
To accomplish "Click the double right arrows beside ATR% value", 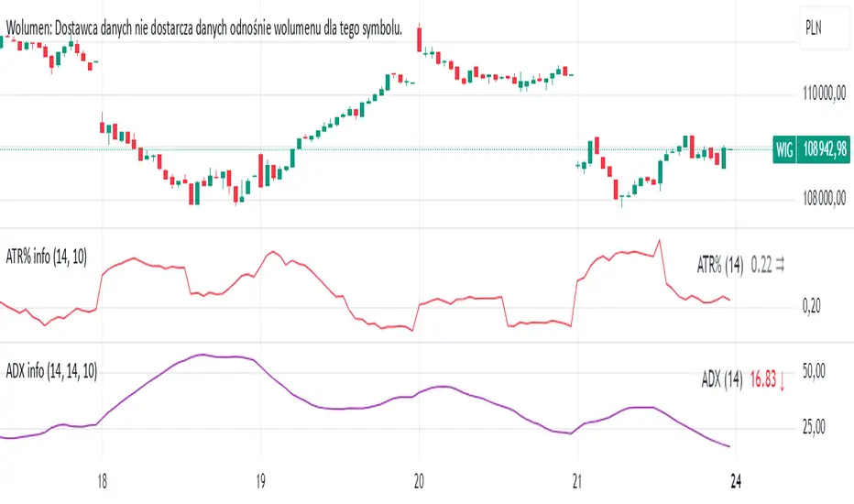I will pyautogui.click(x=780, y=266).
